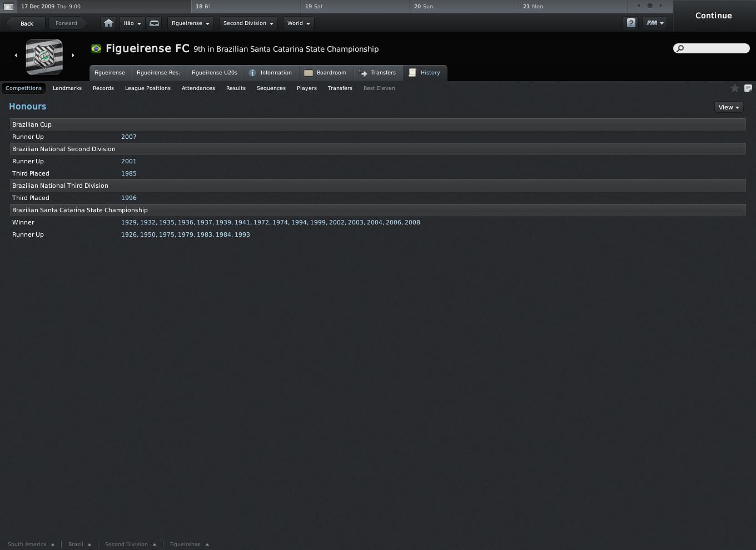
Task: Open the Figueirense Res. tab
Action: (158, 73)
